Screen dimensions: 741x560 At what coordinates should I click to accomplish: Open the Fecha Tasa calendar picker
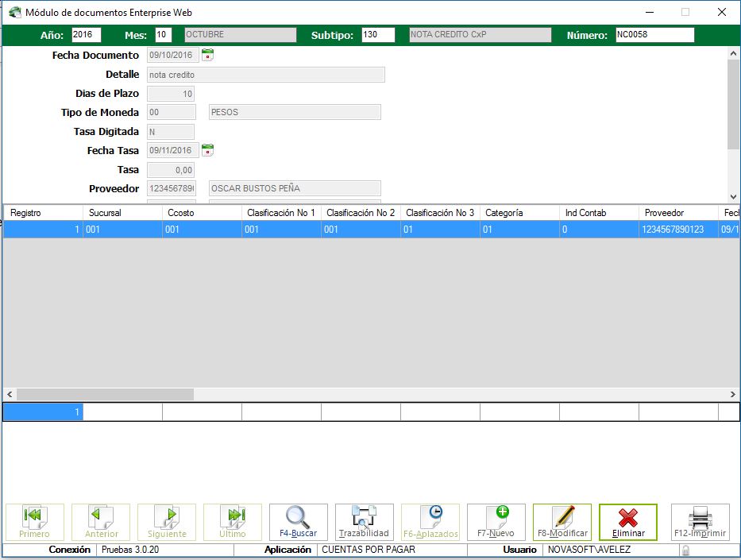click(x=207, y=150)
